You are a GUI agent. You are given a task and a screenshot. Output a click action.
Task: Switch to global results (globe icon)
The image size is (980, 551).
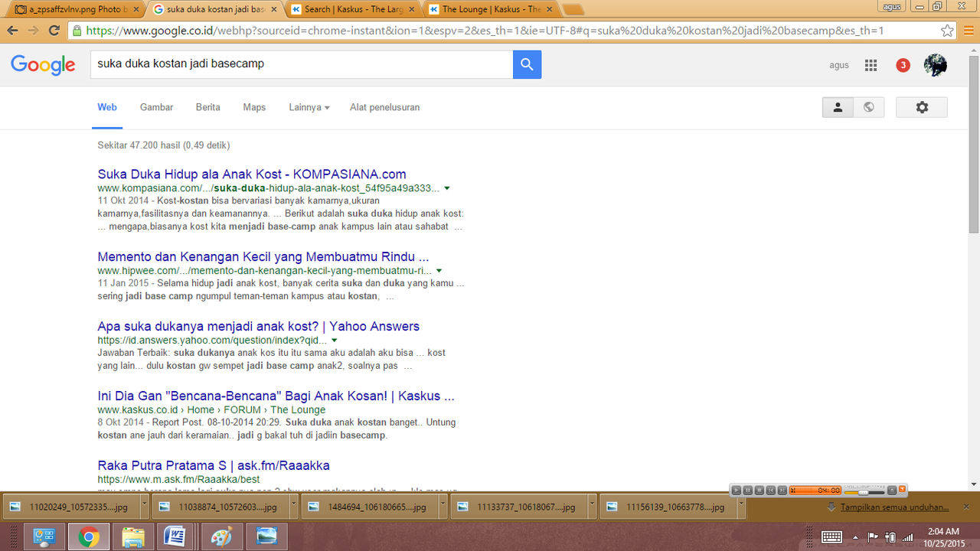[x=869, y=107]
